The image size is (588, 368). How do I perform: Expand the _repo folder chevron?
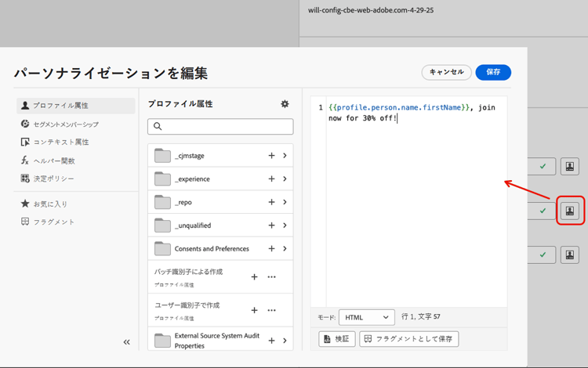click(x=285, y=202)
